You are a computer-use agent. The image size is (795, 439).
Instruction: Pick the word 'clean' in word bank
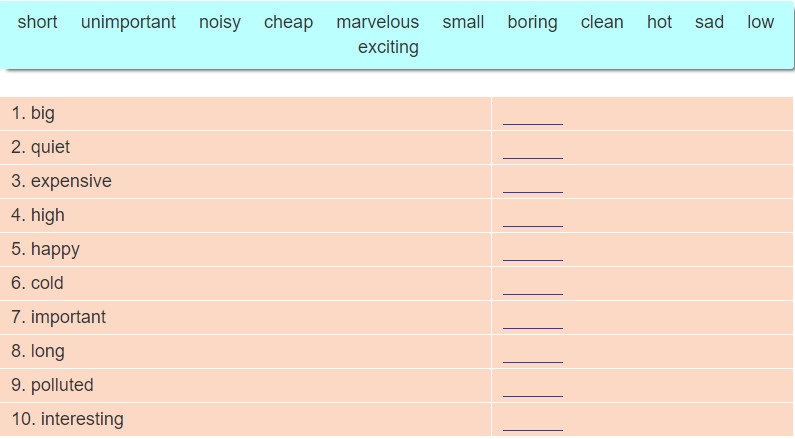[x=602, y=22]
